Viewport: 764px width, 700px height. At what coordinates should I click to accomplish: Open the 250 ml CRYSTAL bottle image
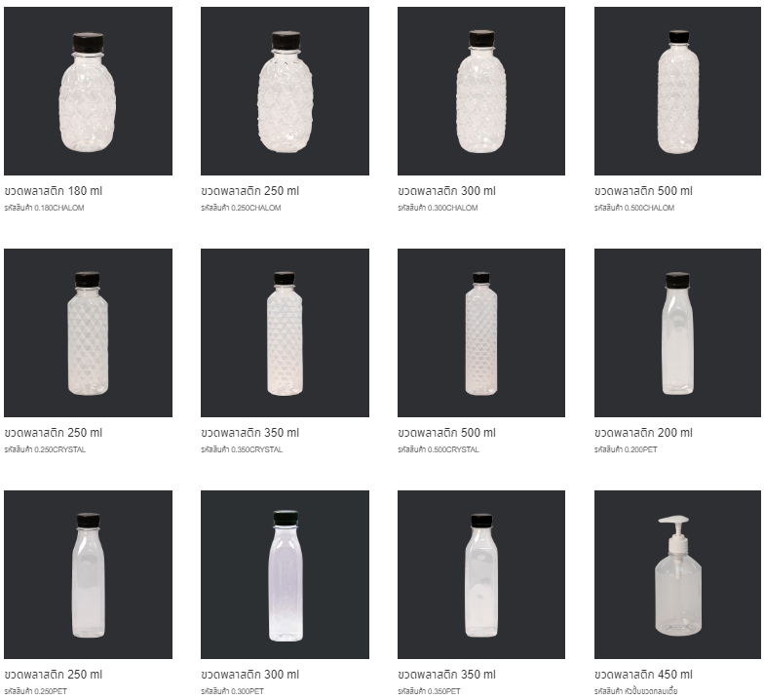pos(88,333)
